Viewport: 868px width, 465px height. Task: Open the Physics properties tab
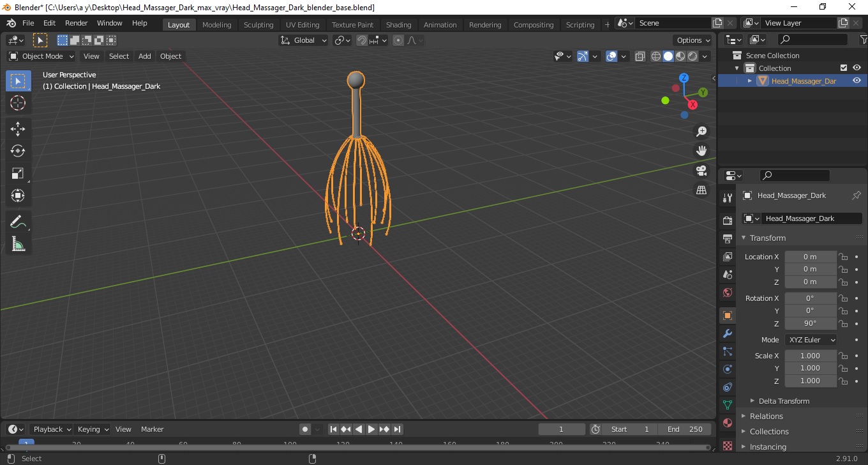click(727, 369)
